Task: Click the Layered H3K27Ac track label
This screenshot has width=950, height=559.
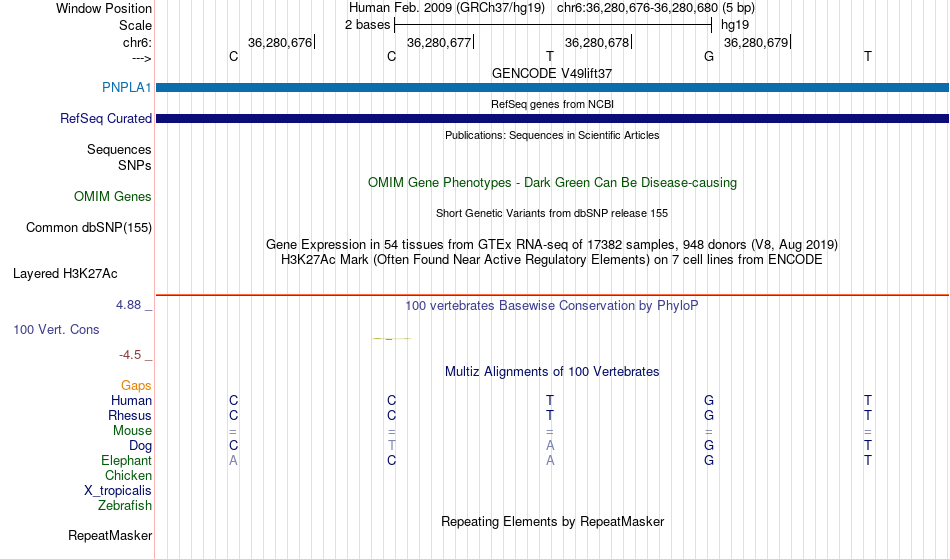Action: [x=65, y=274]
